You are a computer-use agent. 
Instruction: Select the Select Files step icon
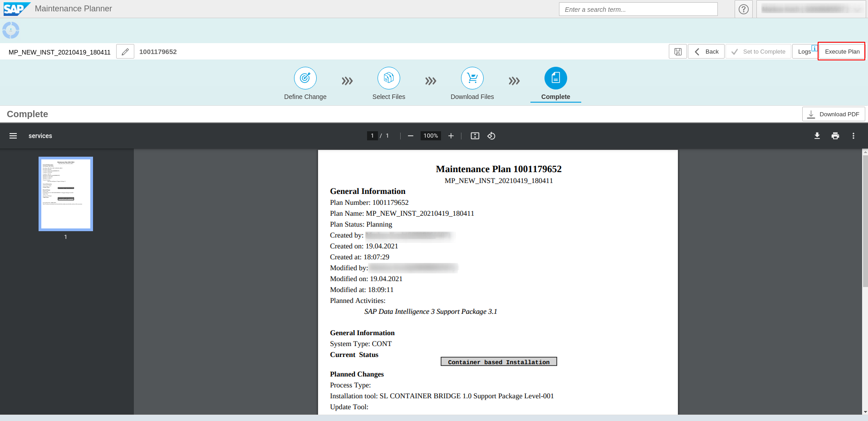389,78
